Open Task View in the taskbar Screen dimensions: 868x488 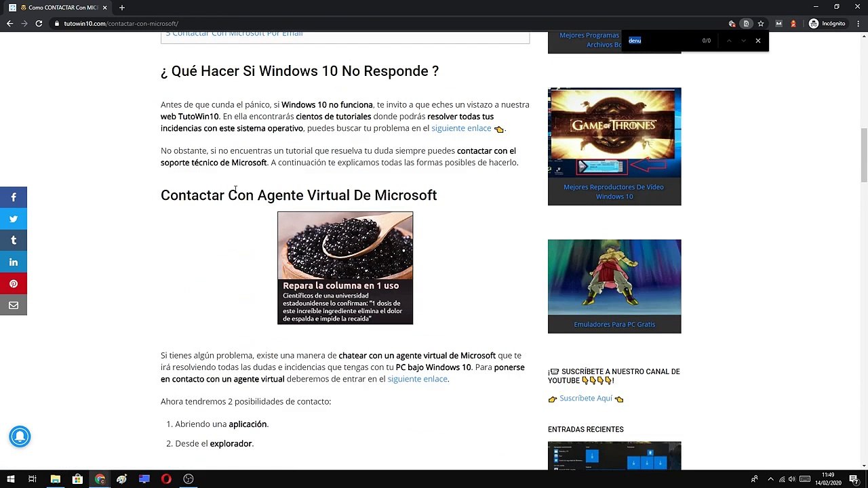[32, 479]
